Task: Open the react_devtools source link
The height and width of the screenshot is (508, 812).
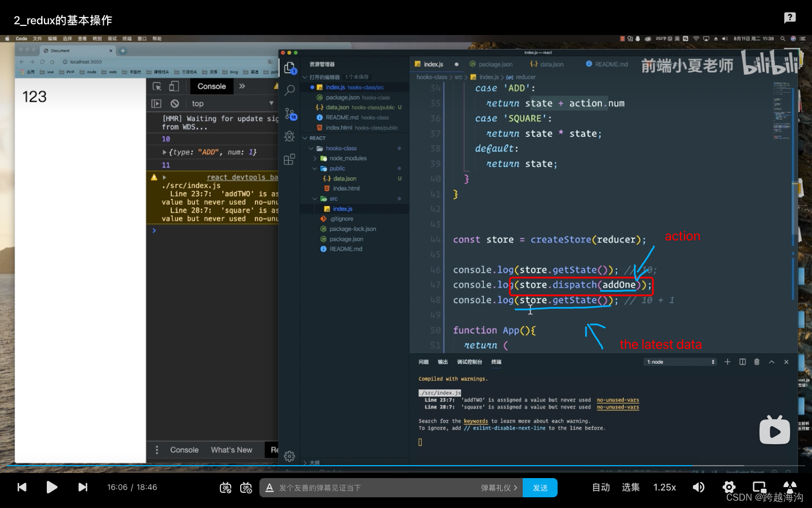Action: (242, 177)
